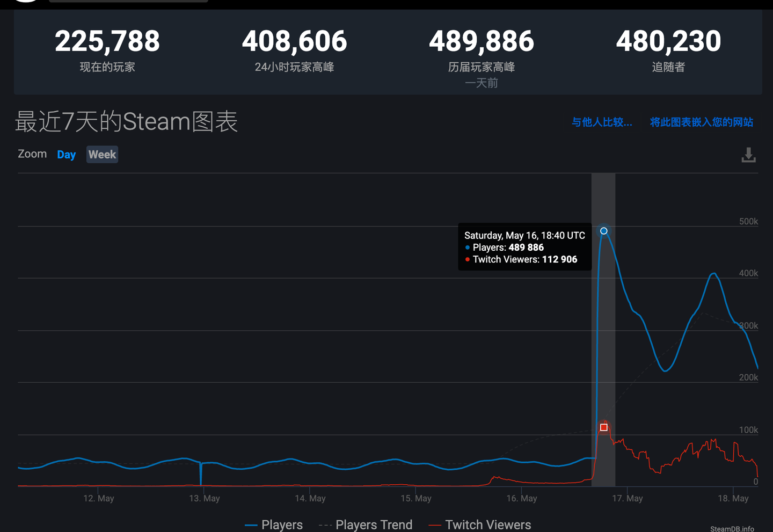773x532 pixels.
Task: Click the red Twitch Viewers marker square
Action: click(x=604, y=427)
